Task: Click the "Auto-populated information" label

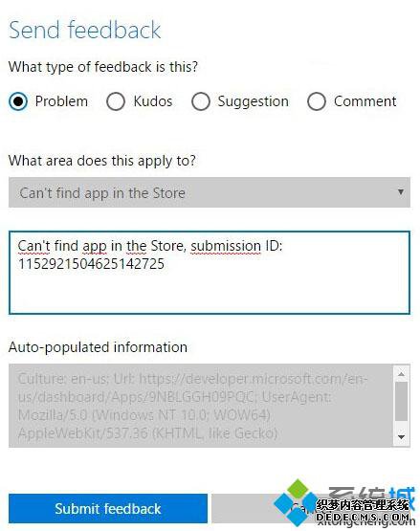Action: [98, 347]
